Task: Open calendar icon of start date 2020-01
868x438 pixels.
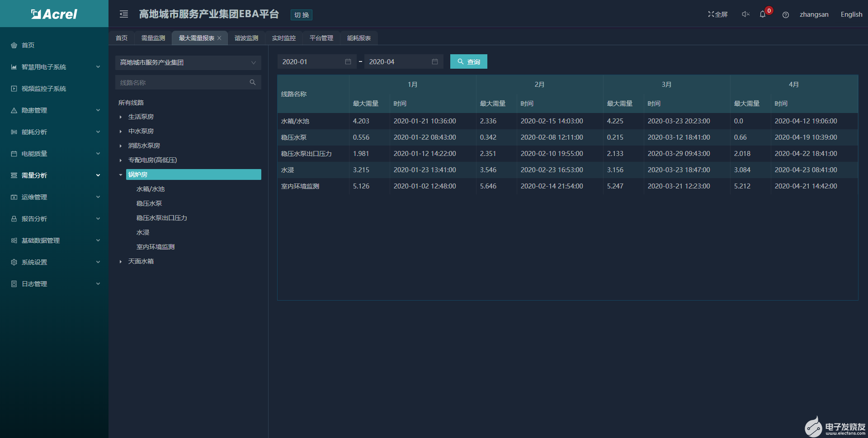Action: pyautogui.click(x=348, y=61)
